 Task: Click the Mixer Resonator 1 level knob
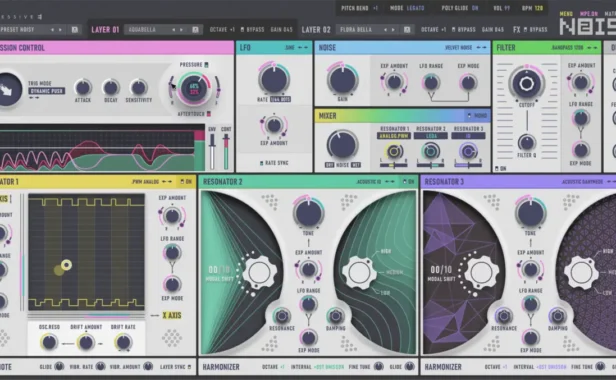click(x=394, y=151)
